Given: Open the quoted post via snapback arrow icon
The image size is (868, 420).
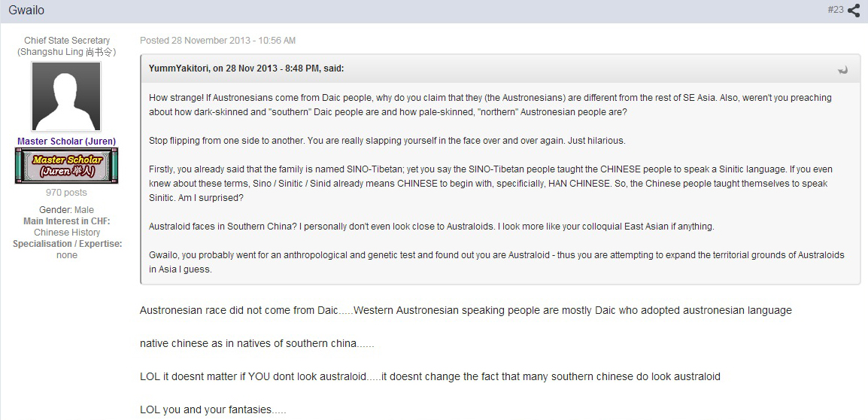Looking at the screenshot, I should tap(842, 69).
